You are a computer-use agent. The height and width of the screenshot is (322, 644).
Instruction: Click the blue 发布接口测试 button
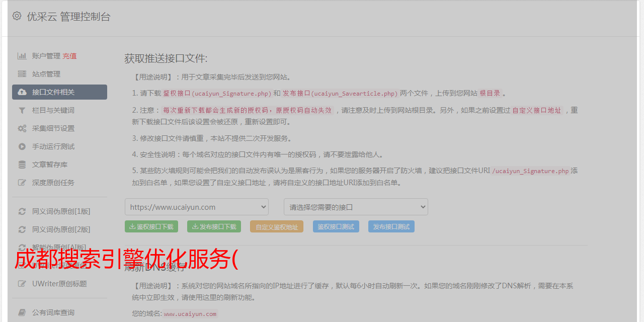click(391, 226)
